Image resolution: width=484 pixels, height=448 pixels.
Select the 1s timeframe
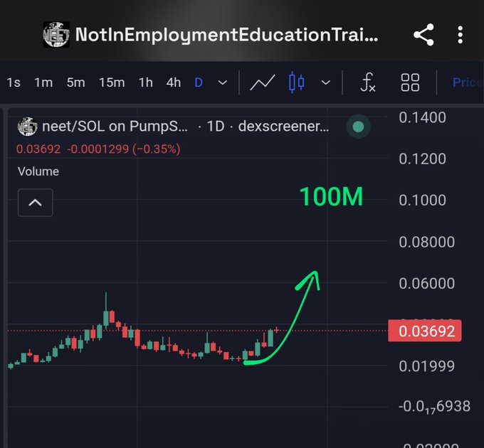14,82
